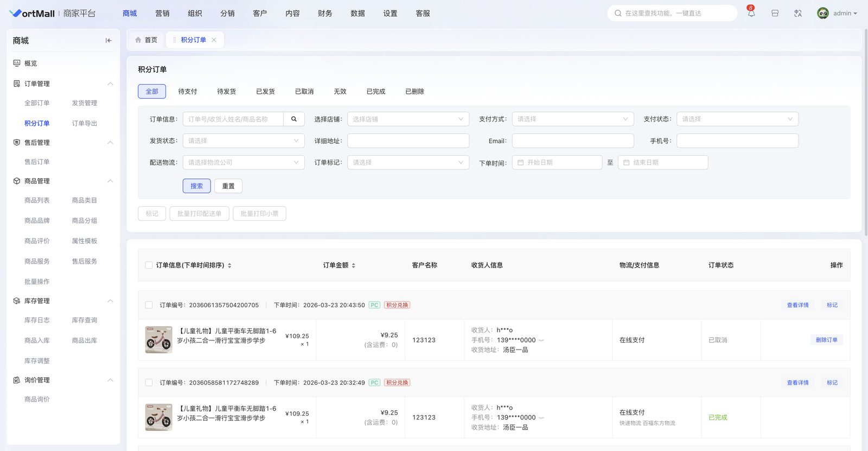868x451 pixels.
Task: Click 删除订单 on the cancelled order
Action: [x=826, y=340]
